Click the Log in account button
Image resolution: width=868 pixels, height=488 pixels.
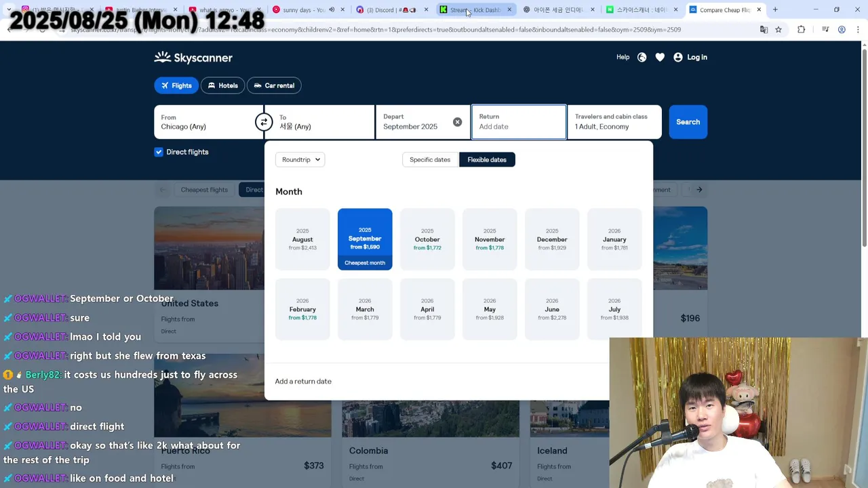(x=690, y=58)
